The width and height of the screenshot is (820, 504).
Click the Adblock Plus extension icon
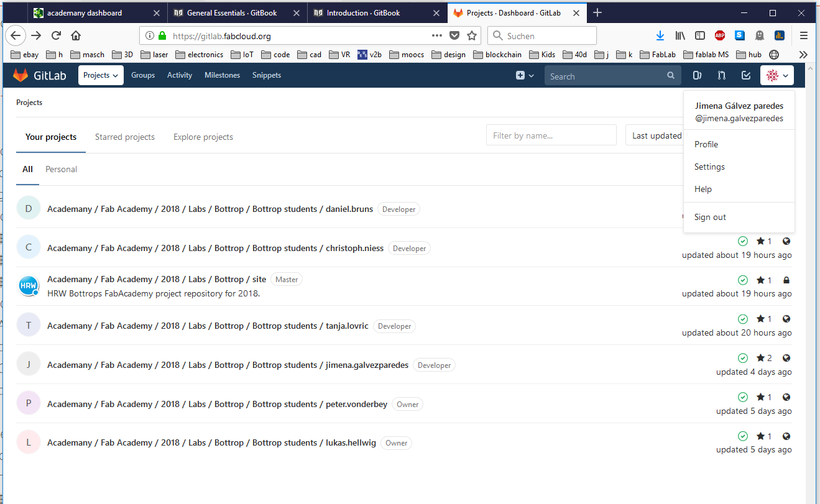[x=720, y=35]
